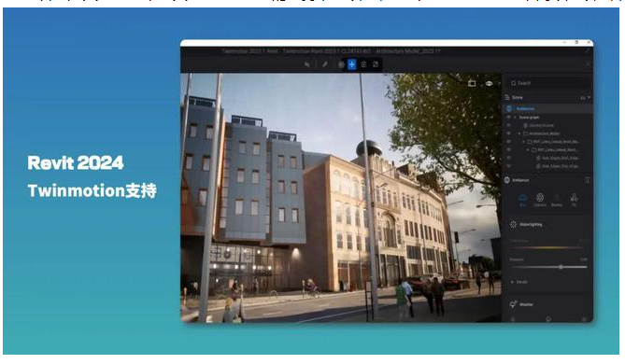
Task: Click the Search field in Scene panel
Action: coord(548,83)
